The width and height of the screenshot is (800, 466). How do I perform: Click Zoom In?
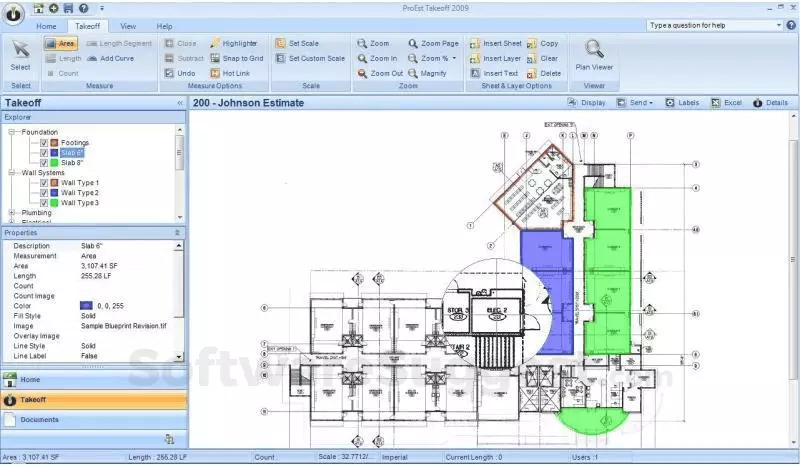click(x=377, y=58)
